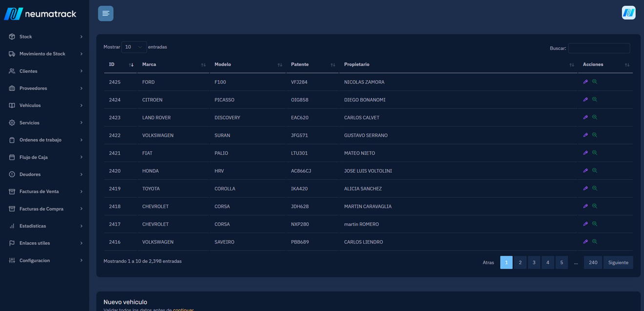Open the Enlaces utiles section

coord(45,243)
